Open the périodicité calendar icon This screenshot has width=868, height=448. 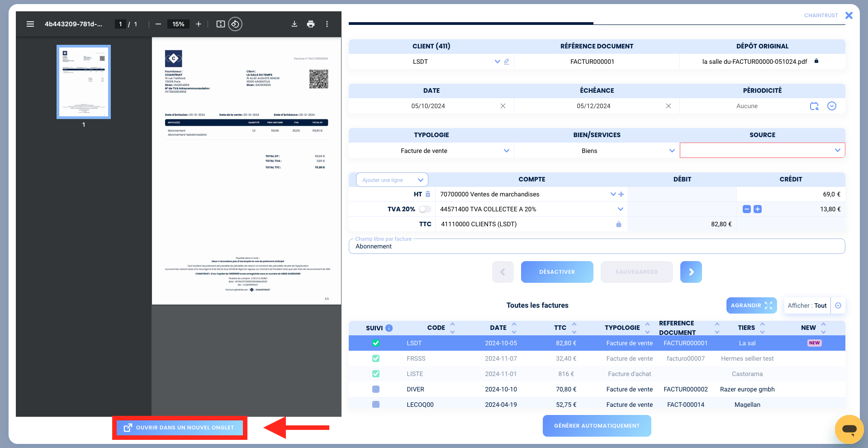click(814, 106)
